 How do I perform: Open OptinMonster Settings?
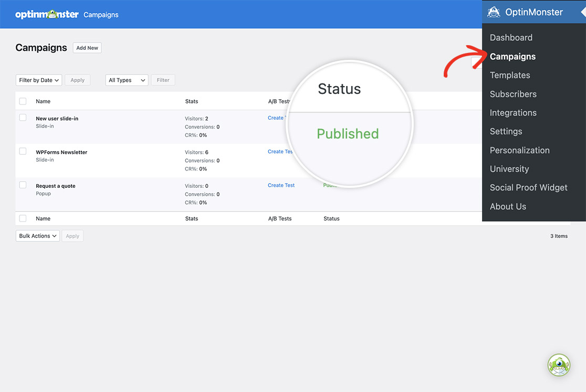click(506, 131)
